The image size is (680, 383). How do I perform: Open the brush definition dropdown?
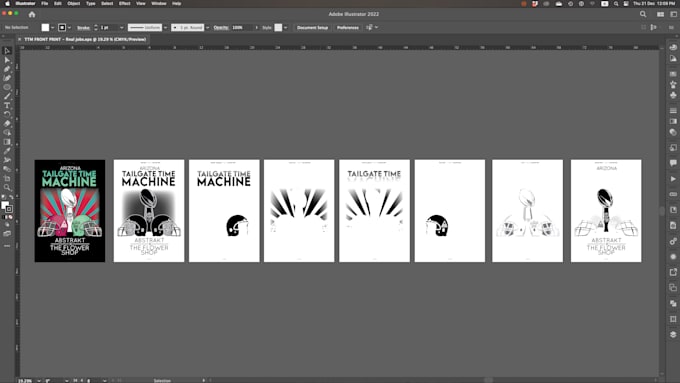point(207,27)
